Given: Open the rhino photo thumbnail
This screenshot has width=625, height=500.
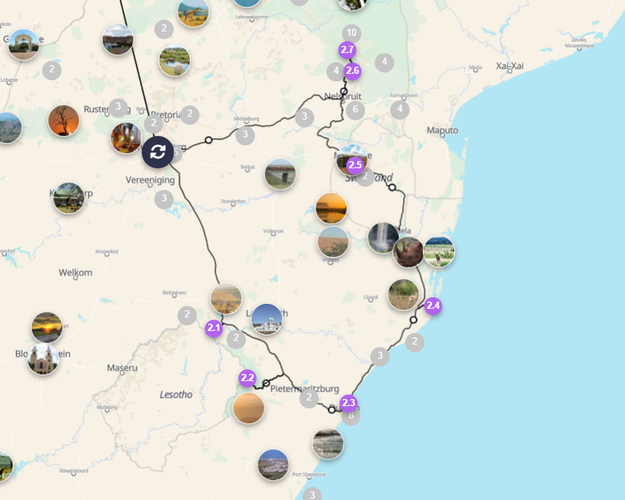Looking at the screenshot, I should [408, 252].
